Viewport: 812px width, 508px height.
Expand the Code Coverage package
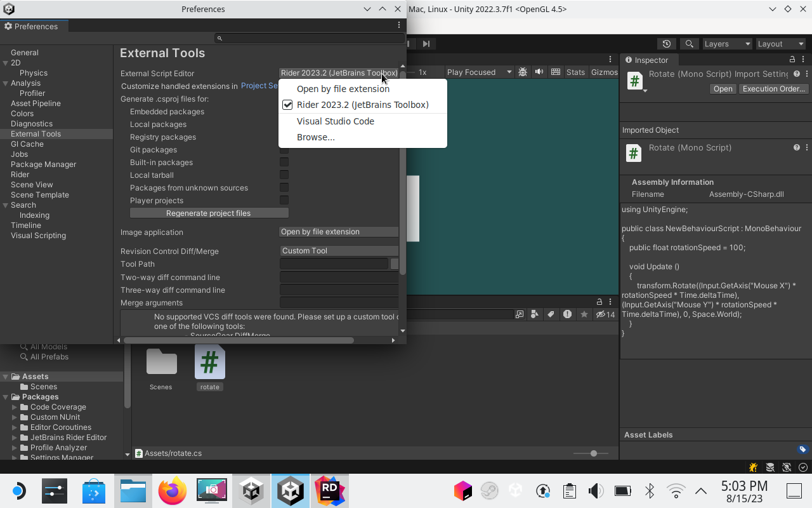(x=15, y=407)
